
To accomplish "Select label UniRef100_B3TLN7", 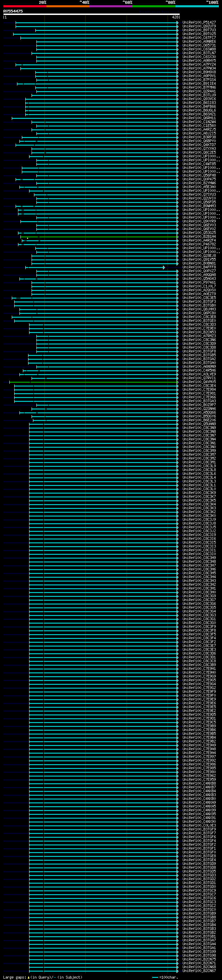I will [x=199, y=53].
